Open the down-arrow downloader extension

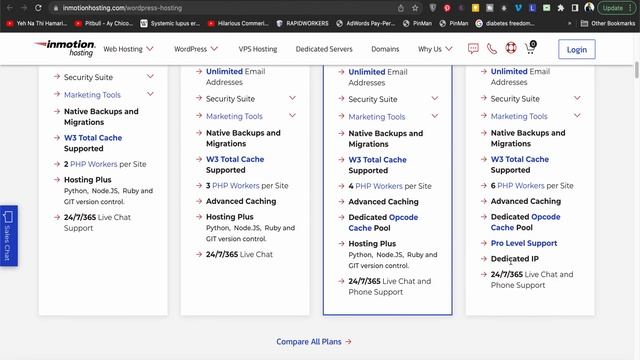[504, 8]
